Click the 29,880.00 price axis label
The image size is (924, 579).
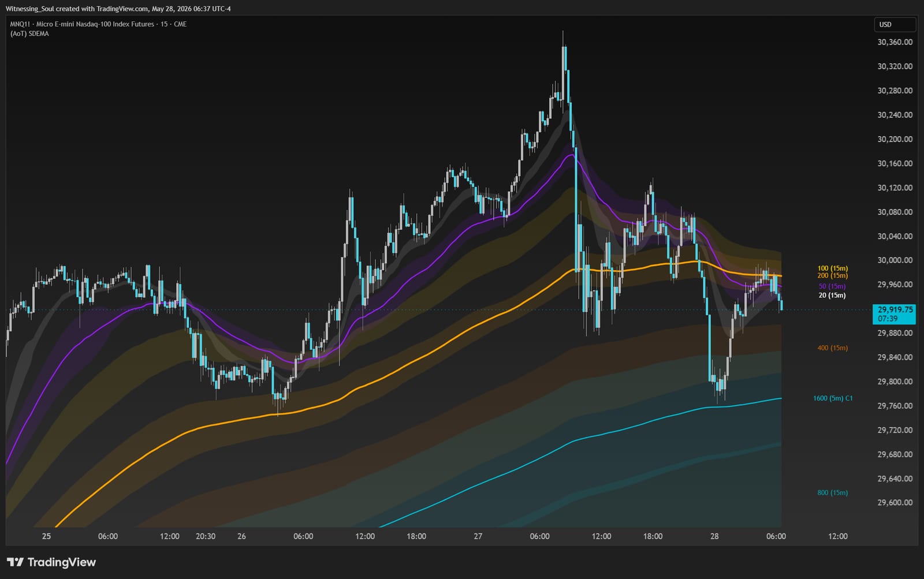[x=895, y=333]
